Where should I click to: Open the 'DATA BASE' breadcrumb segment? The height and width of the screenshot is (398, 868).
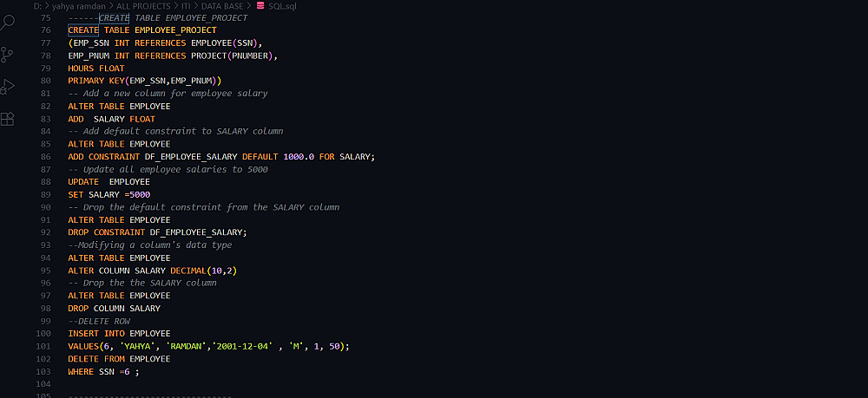[222, 5]
